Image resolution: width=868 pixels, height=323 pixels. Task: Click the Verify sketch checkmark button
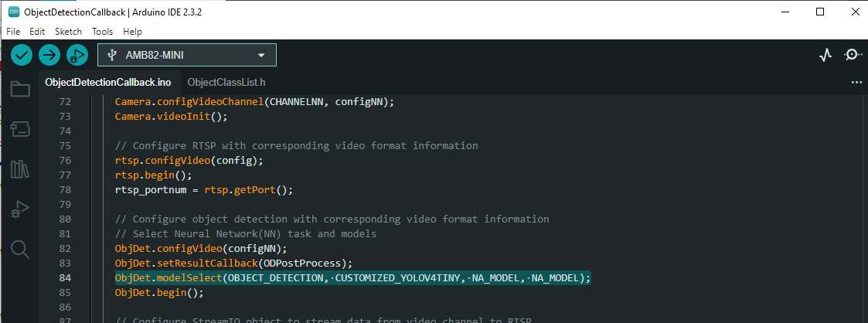point(22,55)
